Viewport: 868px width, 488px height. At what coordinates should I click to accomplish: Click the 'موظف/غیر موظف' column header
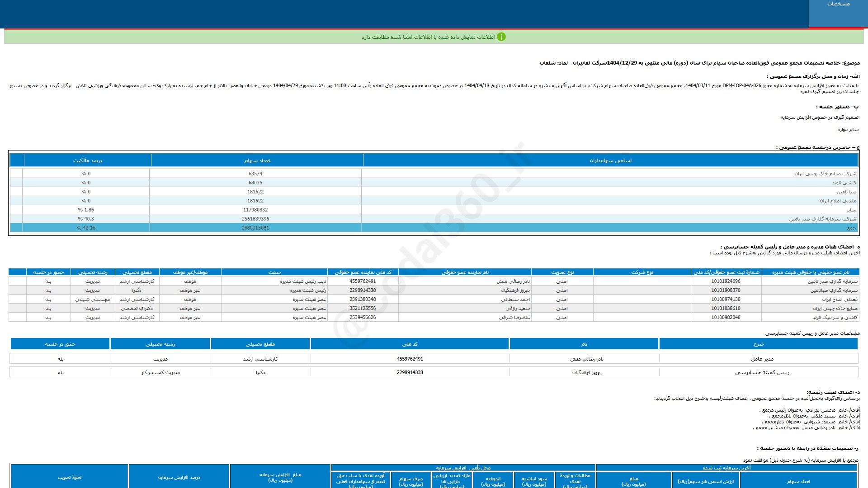tap(190, 272)
